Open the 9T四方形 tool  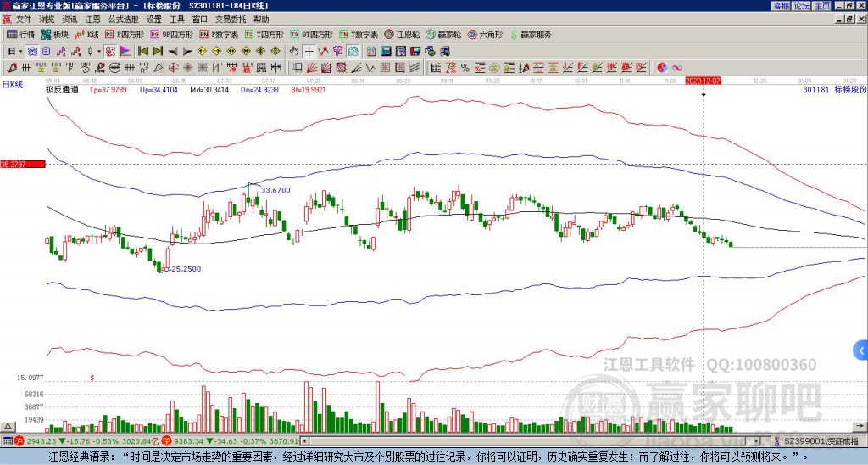(312, 34)
